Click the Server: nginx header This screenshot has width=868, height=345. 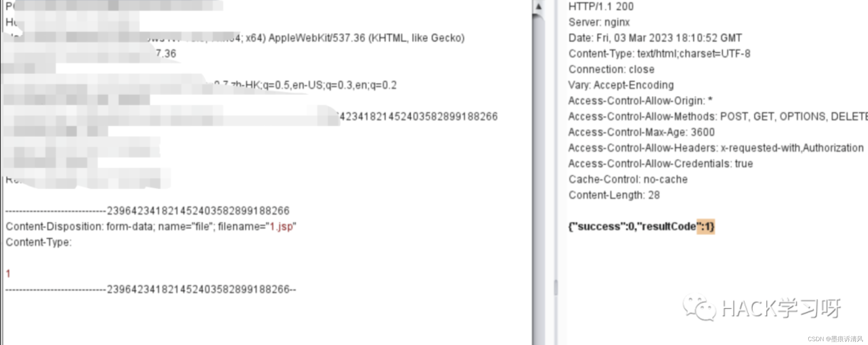click(599, 22)
